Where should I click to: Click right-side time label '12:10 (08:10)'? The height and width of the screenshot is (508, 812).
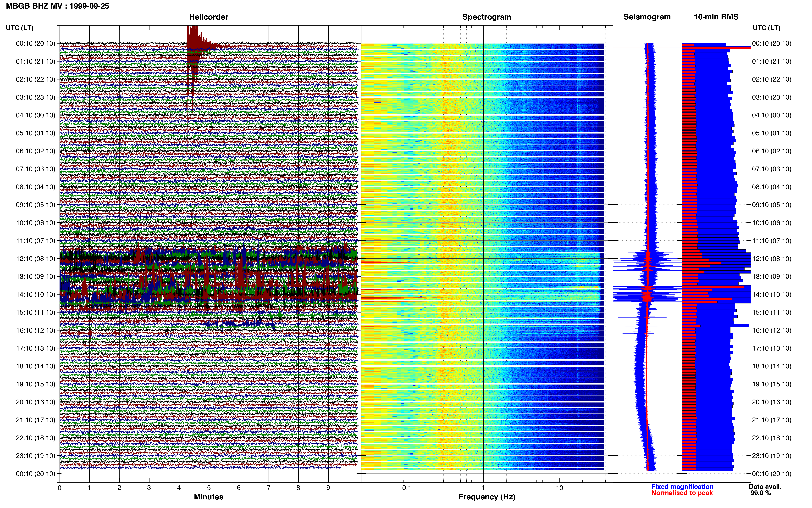point(772,259)
